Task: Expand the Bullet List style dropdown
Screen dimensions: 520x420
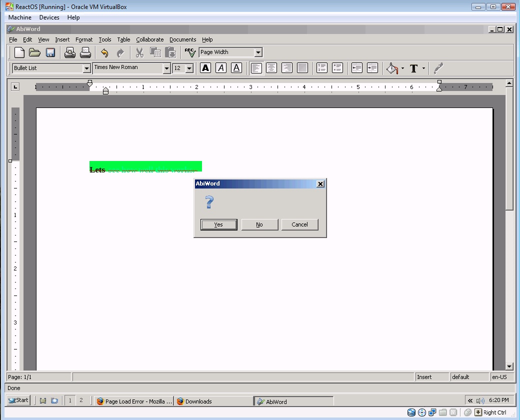Action: point(86,68)
